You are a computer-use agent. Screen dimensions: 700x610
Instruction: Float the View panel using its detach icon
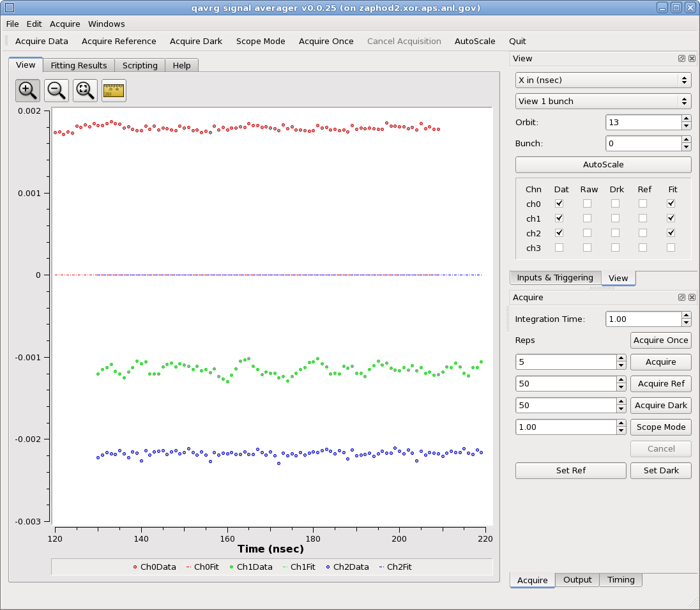[681, 58]
